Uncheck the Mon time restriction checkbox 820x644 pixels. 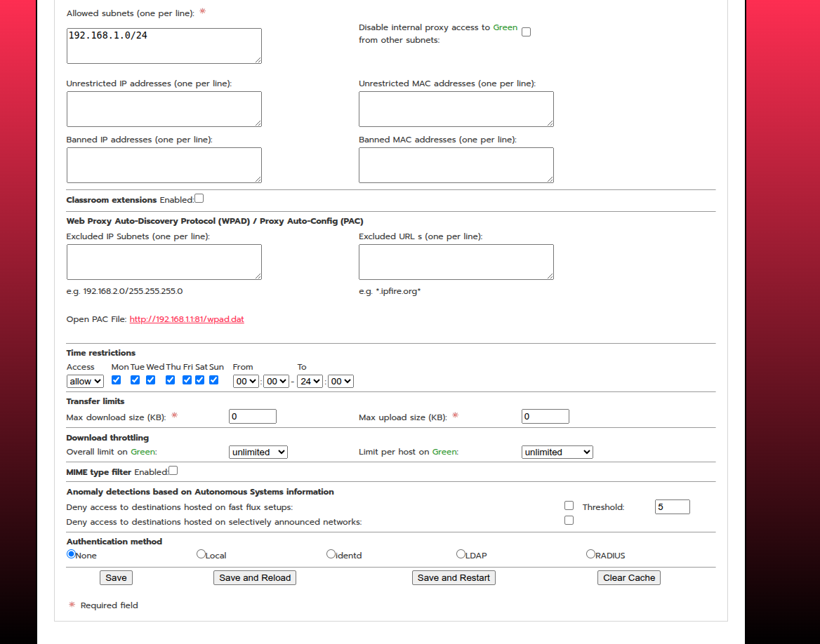click(116, 380)
